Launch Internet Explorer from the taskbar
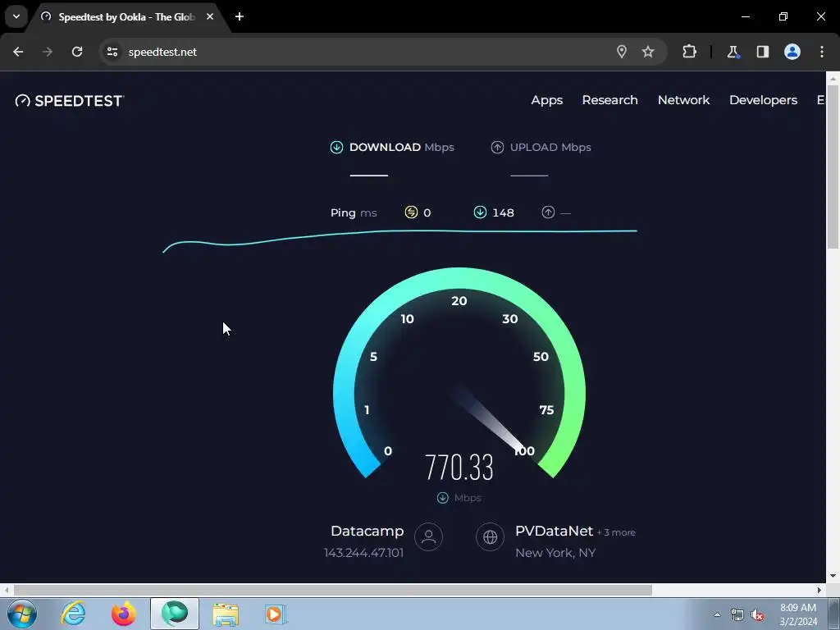The height and width of the screenshot is (630, 840). 73,614
